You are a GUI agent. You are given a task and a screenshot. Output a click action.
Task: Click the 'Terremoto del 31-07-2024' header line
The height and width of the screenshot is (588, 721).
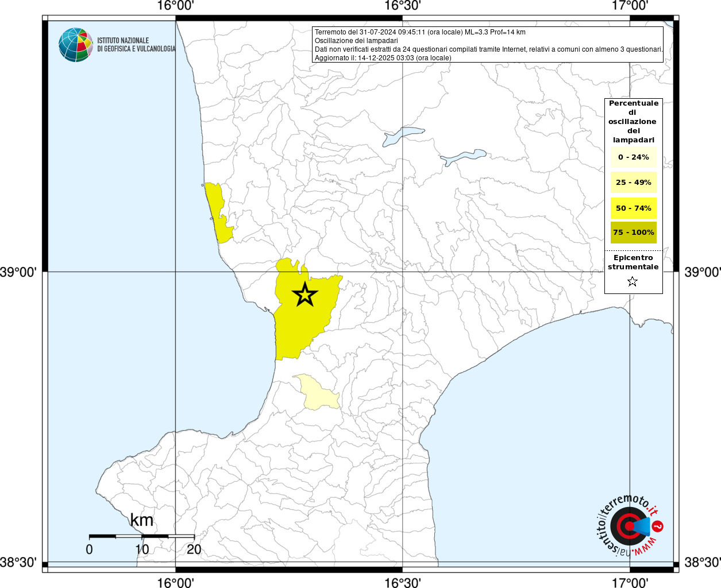coord(420,32)
